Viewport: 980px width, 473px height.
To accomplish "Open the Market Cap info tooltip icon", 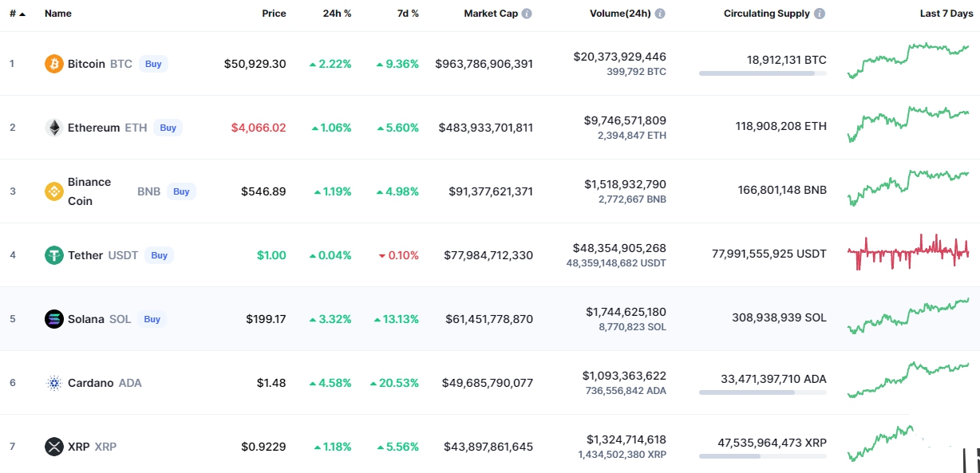I will click(527, 14).
